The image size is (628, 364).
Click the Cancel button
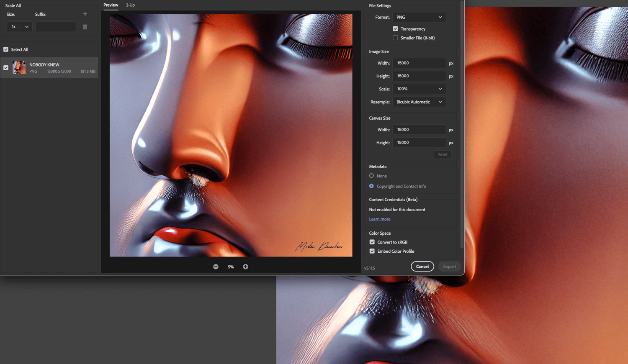point(422,267)
